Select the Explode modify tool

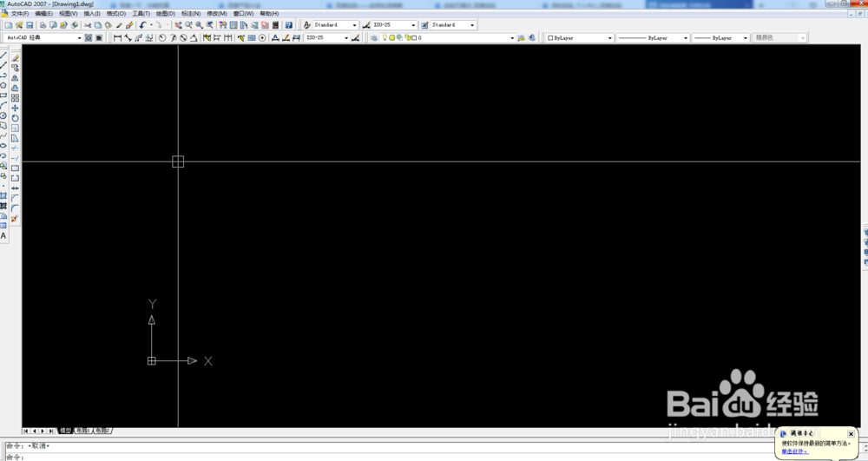coord(15,219)
